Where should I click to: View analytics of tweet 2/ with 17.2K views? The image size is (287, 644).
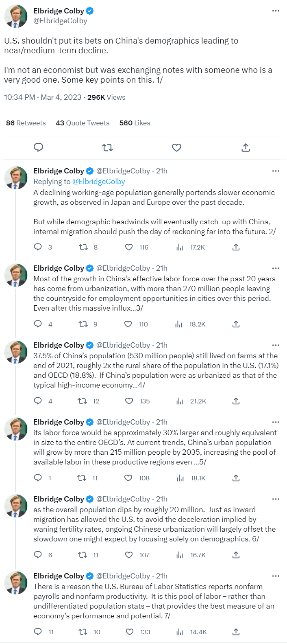(180, 247)
